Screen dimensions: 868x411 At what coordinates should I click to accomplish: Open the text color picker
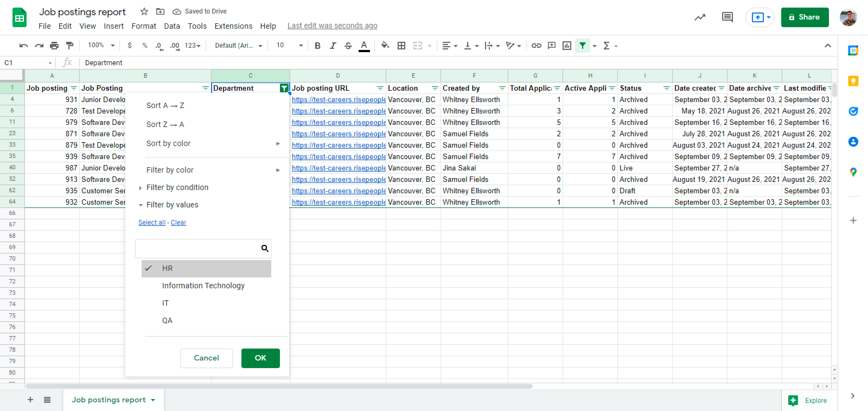364,46
